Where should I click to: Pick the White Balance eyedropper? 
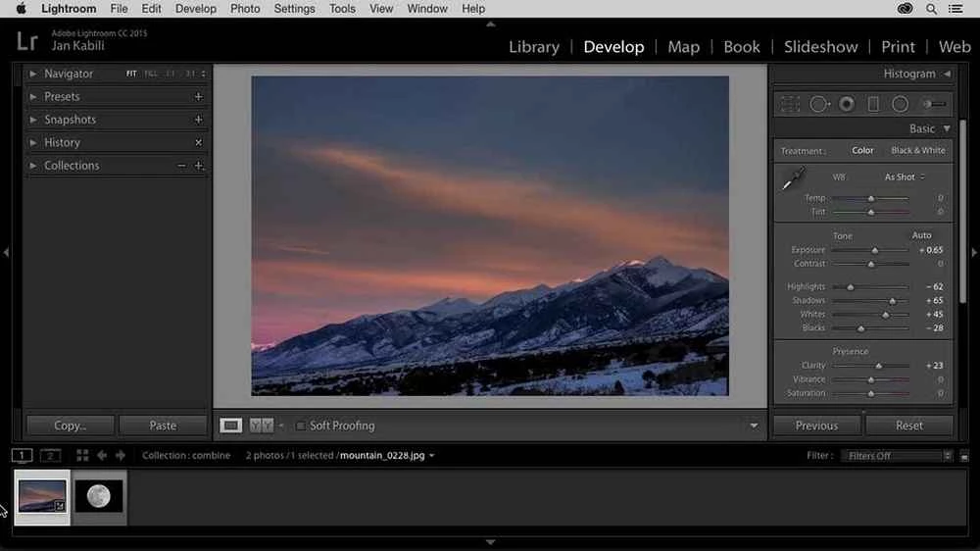pyautogui.click(x=792, y=179)
